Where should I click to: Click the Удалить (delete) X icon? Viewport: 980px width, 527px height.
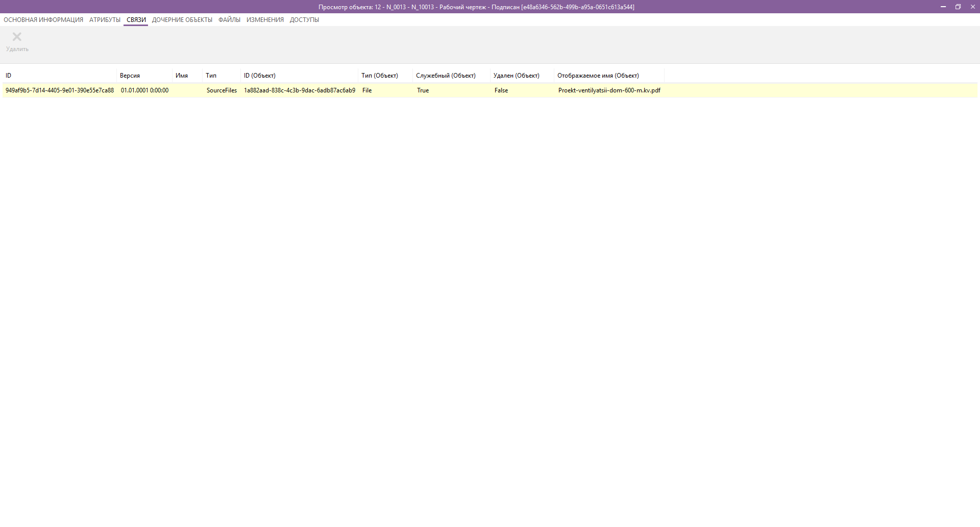click(17, 36)
